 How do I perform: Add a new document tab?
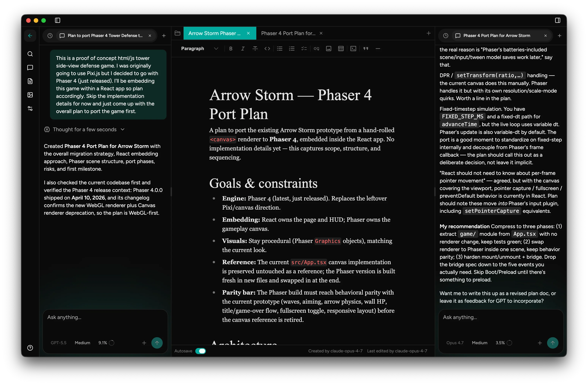click(x=428, y=33)
